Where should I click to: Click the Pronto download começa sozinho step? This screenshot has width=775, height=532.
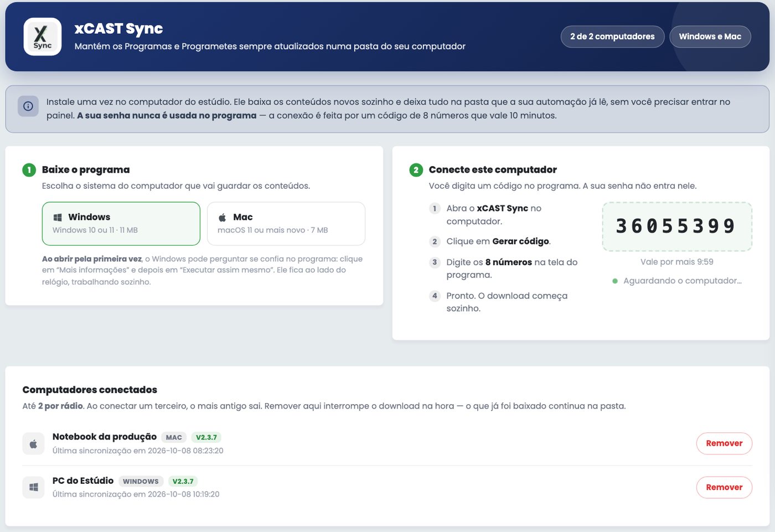click(507, 302)
